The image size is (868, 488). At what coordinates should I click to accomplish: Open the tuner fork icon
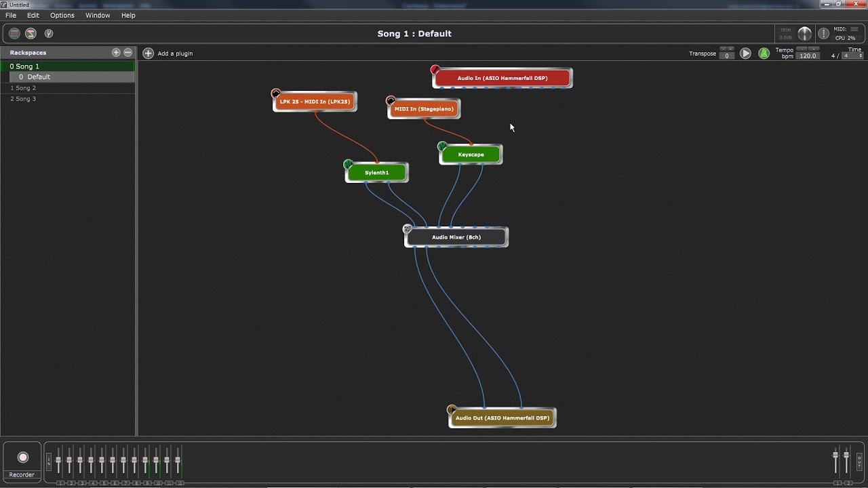49,33
